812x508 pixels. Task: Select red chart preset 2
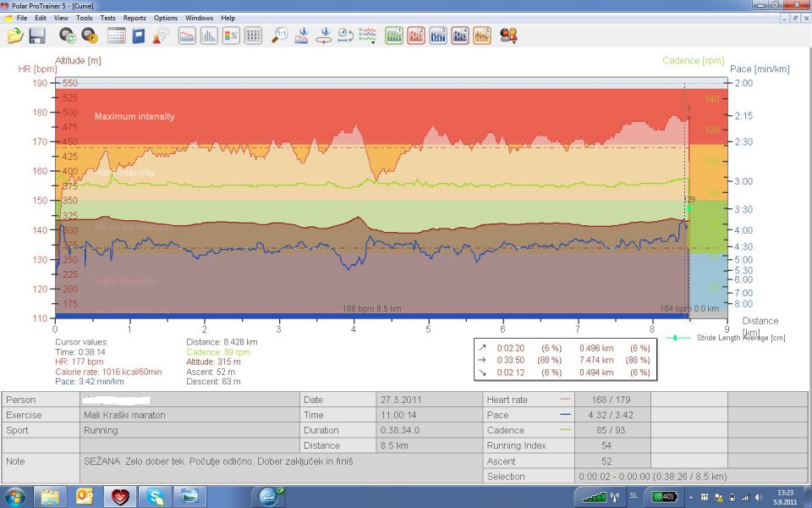point(416,36)
